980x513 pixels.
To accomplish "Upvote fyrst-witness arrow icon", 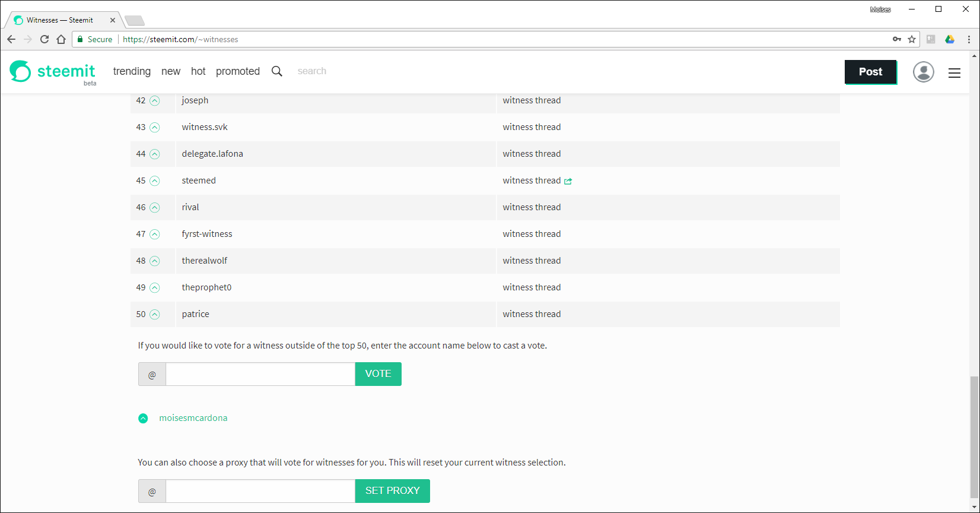I will [x=155, y=235].
